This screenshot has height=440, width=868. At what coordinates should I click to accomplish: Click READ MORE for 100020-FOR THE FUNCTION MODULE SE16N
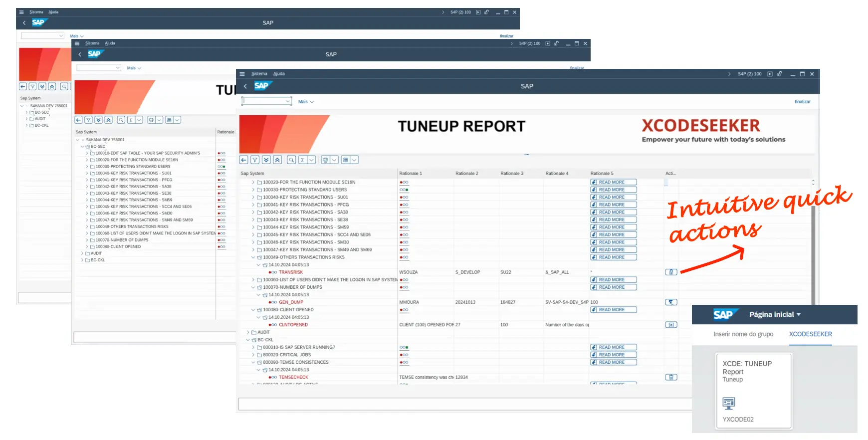tap(614, 183)
